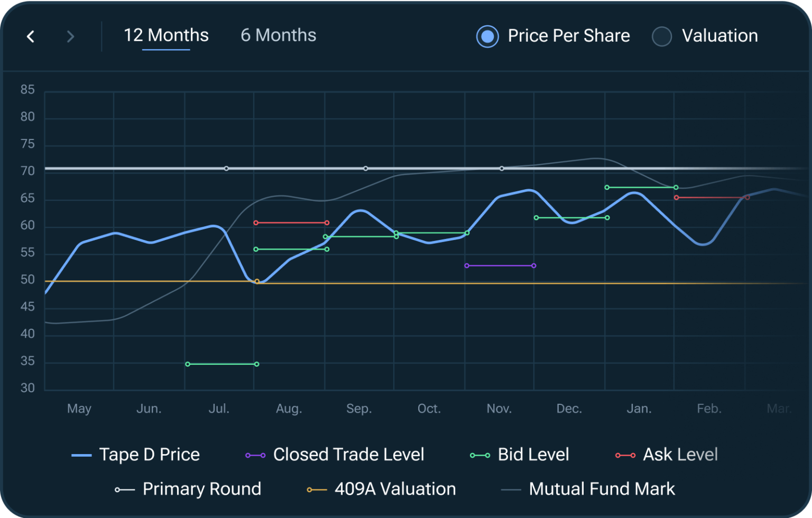Click the back navigation chevron
The width and height of the screenshot is (812, 518).
pos(30,36)
